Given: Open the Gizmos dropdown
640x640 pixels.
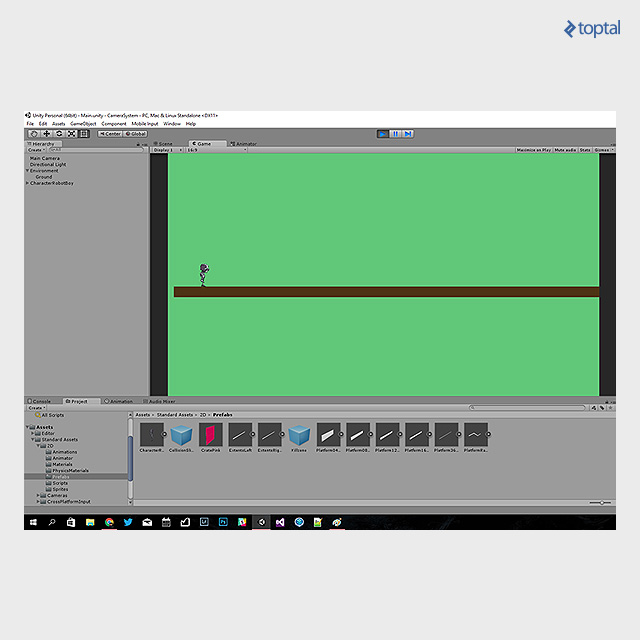Looking at the screenshot, I should [604, 150].
